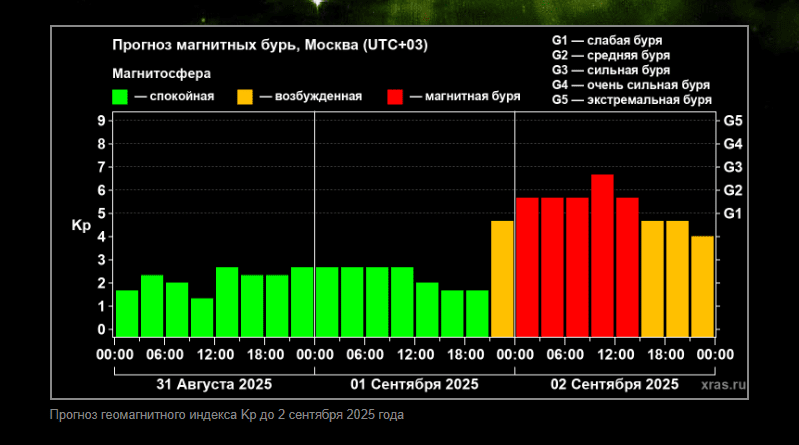799x445 pixels.
Task: Click the G1 label on the right axis
Action: (x=732, y=213)
